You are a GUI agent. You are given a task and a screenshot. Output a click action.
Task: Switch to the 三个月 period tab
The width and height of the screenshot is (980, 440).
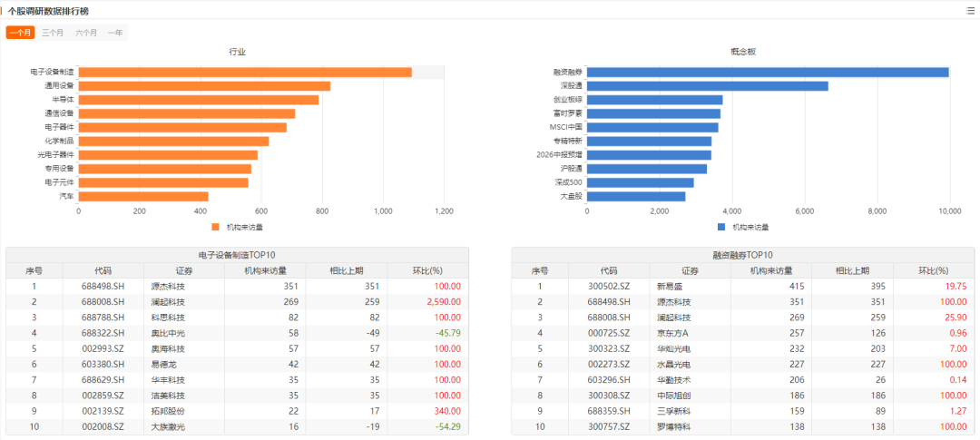[x=53, y=33]
